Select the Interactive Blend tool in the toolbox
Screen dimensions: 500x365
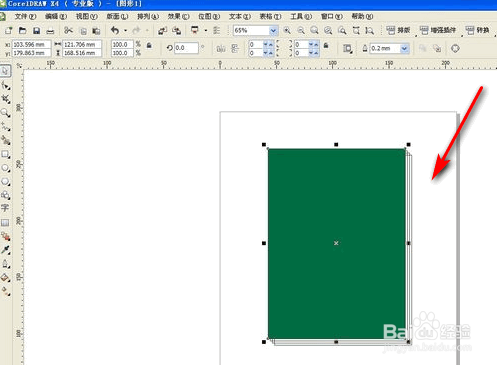[x=5, y=236]
